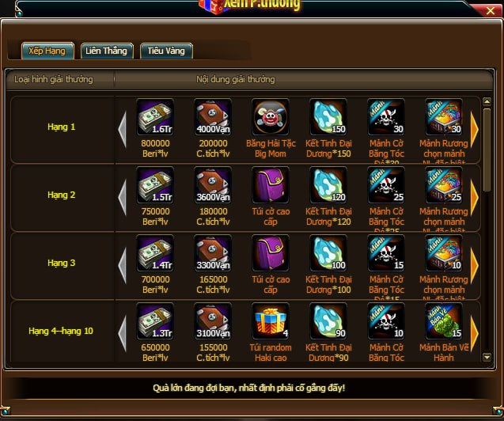Screen dimensions: 504x421
Task: Switch to the Liên Thắng tab
Action: 107,51
